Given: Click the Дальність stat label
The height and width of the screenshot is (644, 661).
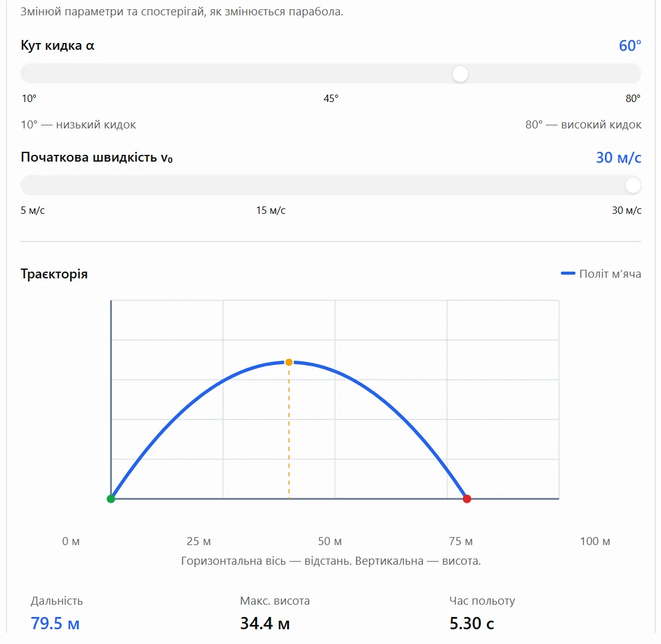Looking at the screenshot, I should tap(57, 600).
